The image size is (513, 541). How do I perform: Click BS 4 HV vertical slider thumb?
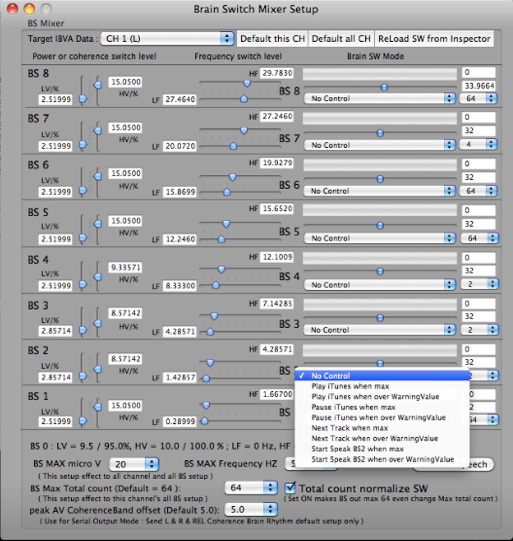[x=98, y=277]
